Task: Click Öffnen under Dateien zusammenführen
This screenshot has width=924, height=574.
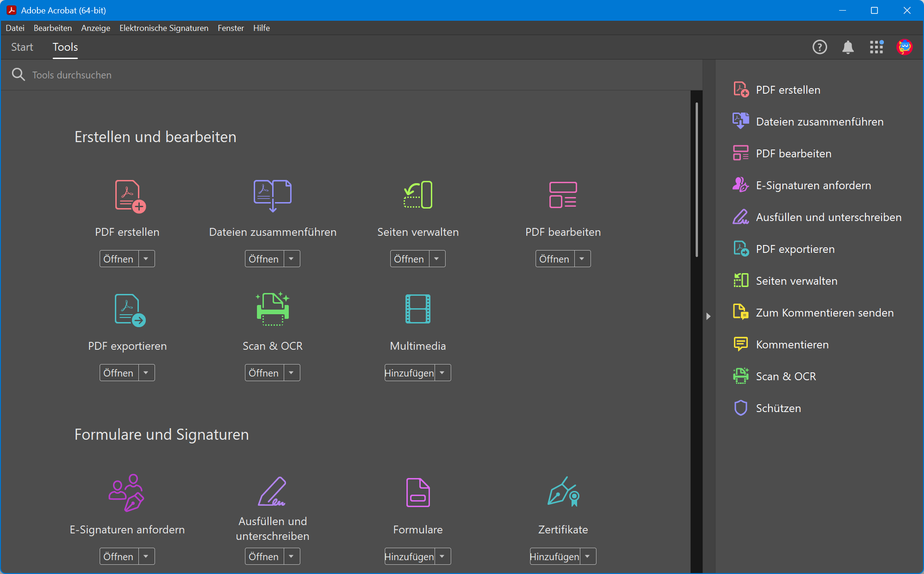Action: click(x=264, y=259)
